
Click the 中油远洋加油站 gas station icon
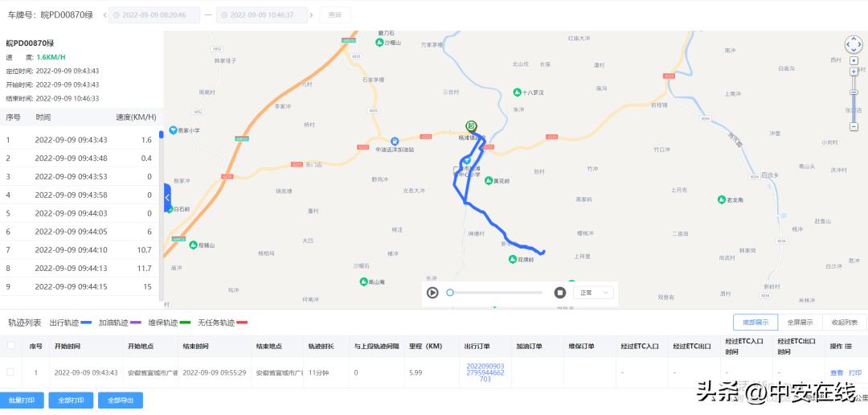pos(394,142)
